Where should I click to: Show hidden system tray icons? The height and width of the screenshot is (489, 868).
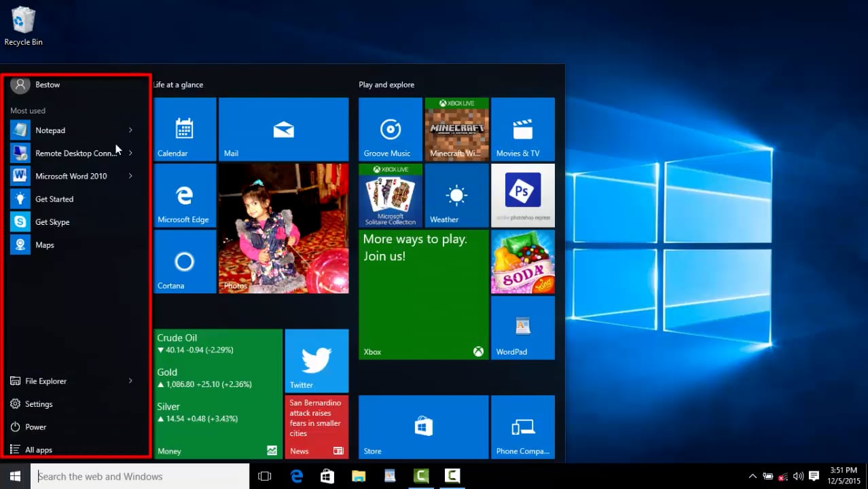tap(752, 476)
